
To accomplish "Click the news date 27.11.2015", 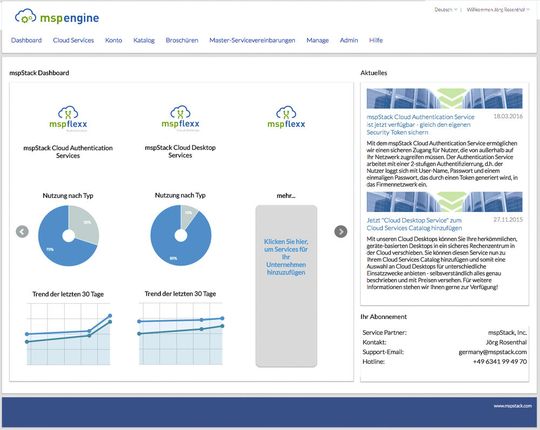I will pos(508,220).
